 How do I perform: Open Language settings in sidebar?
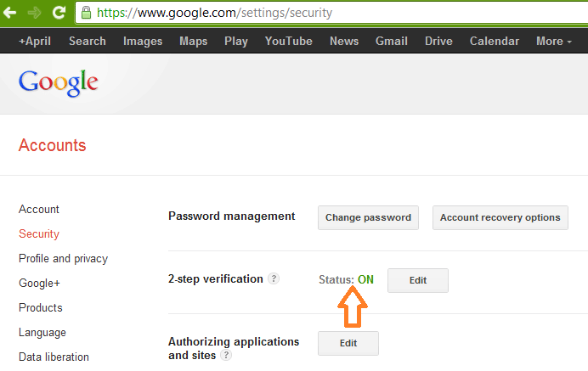pyautogui.click(x=42, y=333)
